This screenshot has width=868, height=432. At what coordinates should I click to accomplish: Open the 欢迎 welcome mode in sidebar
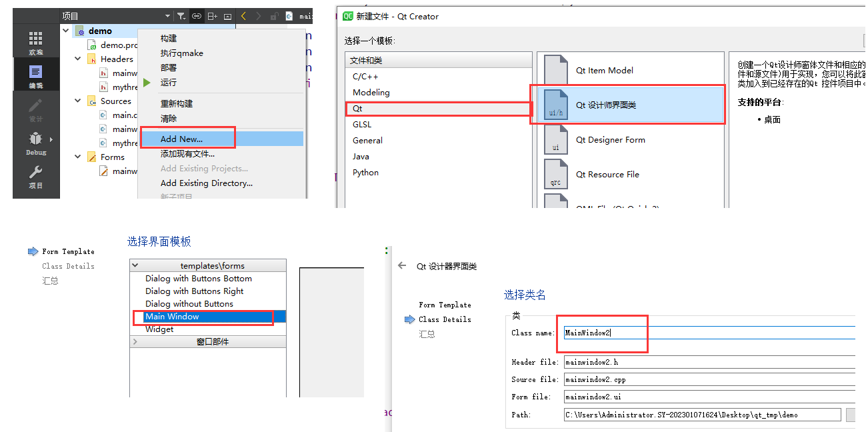(35, 42)
